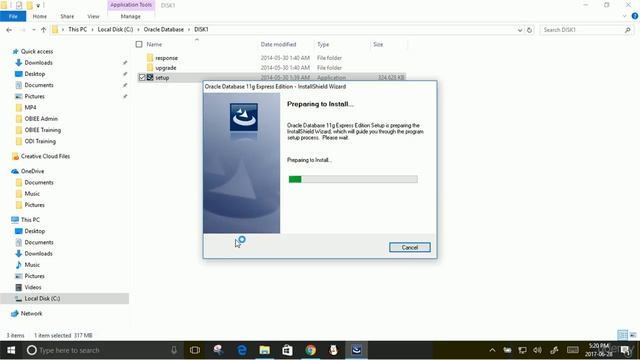Go back with the back arrow
The image size is (640, 360).
(9, 30)
